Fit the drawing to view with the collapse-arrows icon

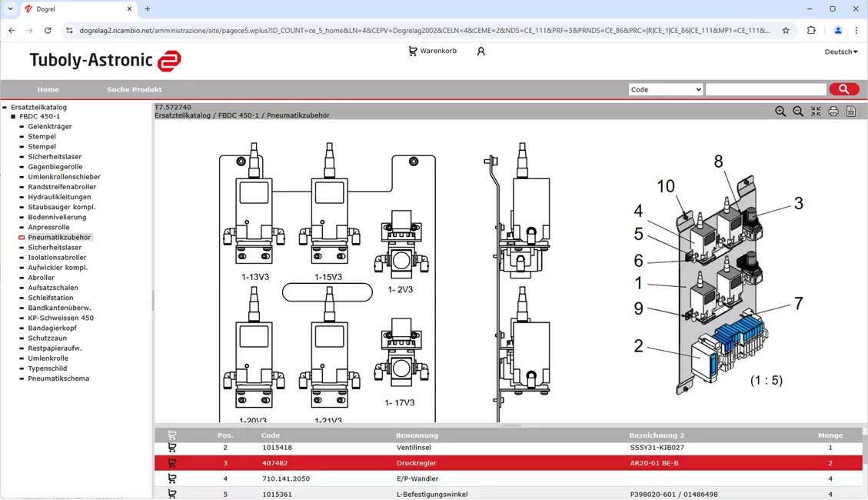click(816, 112)
